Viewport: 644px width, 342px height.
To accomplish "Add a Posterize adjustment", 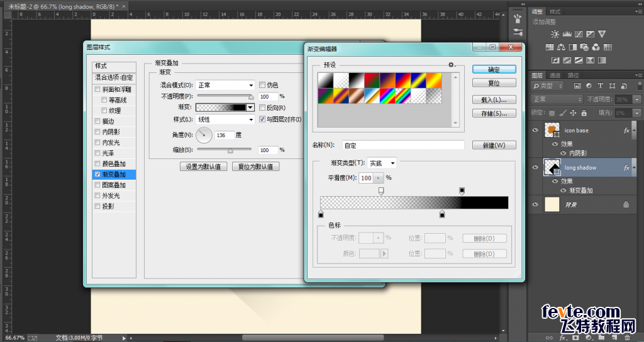I will tap(567, 60).
